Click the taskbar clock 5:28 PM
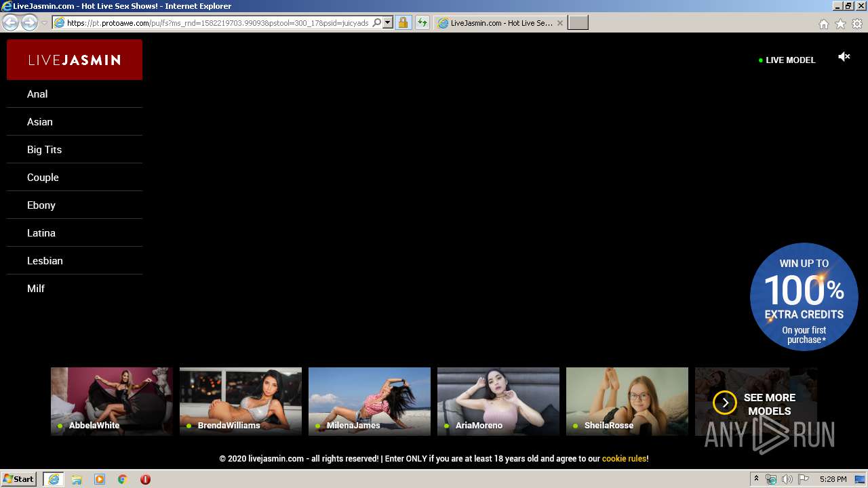868x488 pixels. coord(833,479)
